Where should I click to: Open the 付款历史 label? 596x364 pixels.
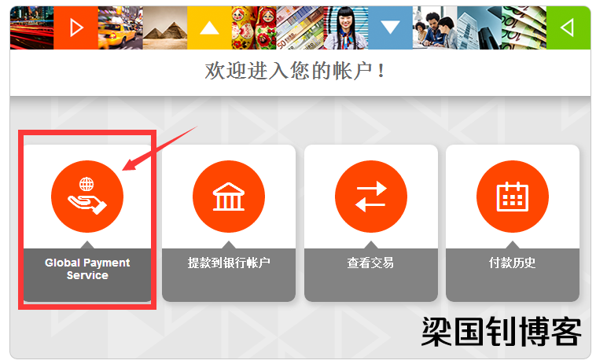(513, 263)
